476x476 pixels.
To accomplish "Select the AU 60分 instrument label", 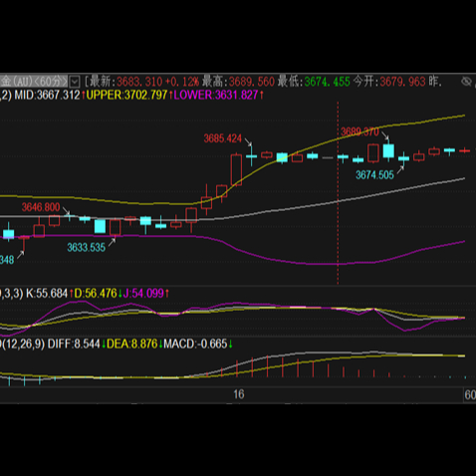I will point(34,82).
